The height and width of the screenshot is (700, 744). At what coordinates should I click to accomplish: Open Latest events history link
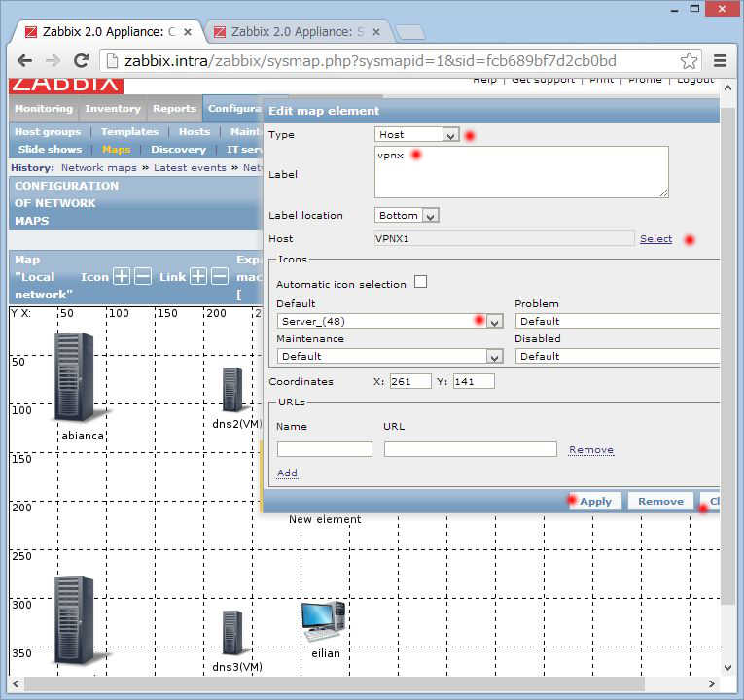coord(190,168)
